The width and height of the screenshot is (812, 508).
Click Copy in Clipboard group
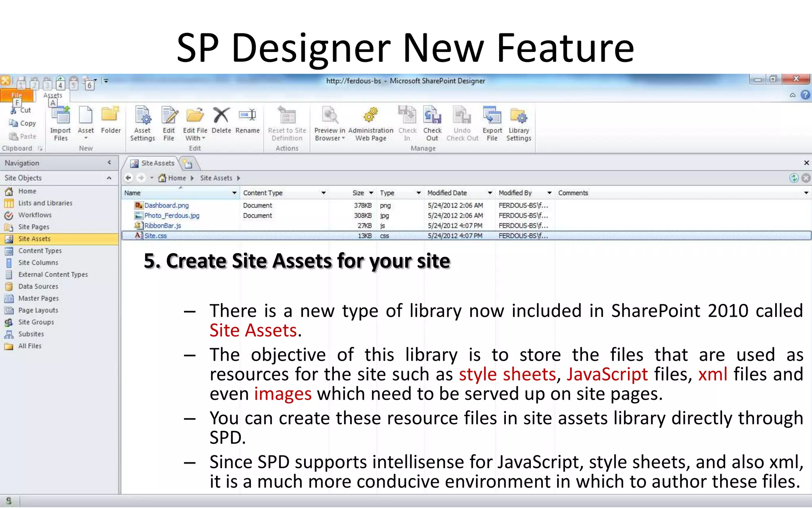coord(23,123)
